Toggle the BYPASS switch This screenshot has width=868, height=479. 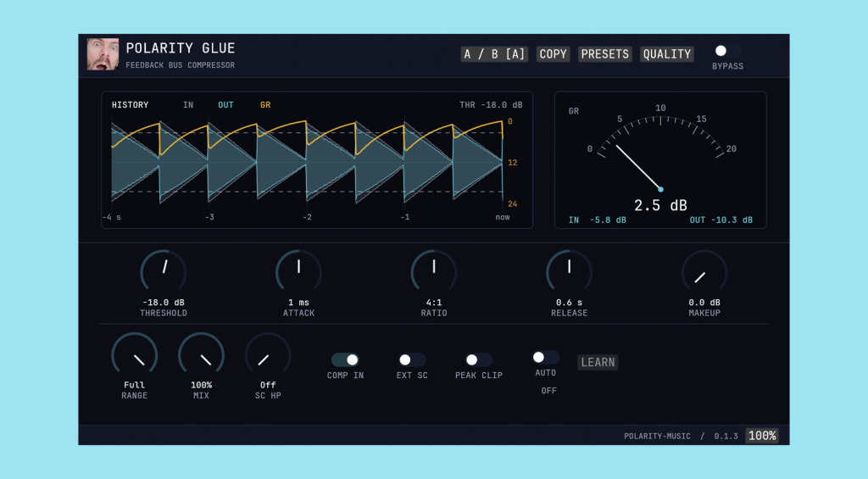click(727, 51)
